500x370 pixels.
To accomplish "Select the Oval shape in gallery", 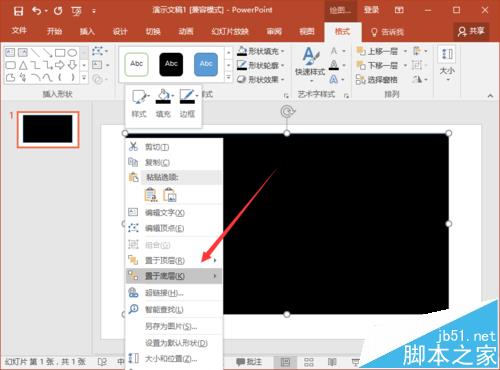I will 72,53.
